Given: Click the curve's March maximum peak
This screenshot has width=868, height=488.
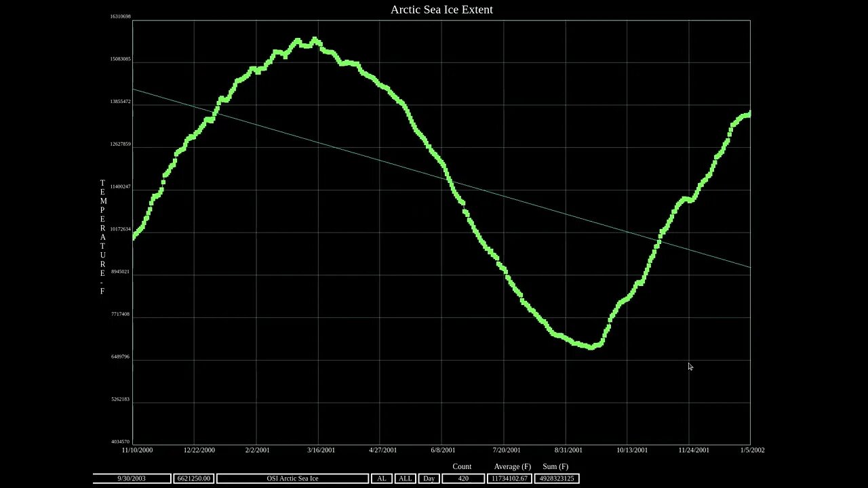Looking at the screenshot, I should click(315, 40).
